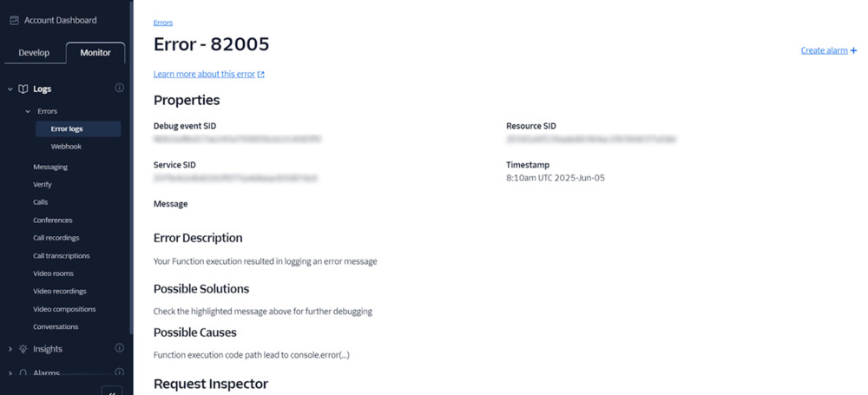Select Messaging in the sidebar
The width and height of the screenshot is (868, 395).
point(50,167)
